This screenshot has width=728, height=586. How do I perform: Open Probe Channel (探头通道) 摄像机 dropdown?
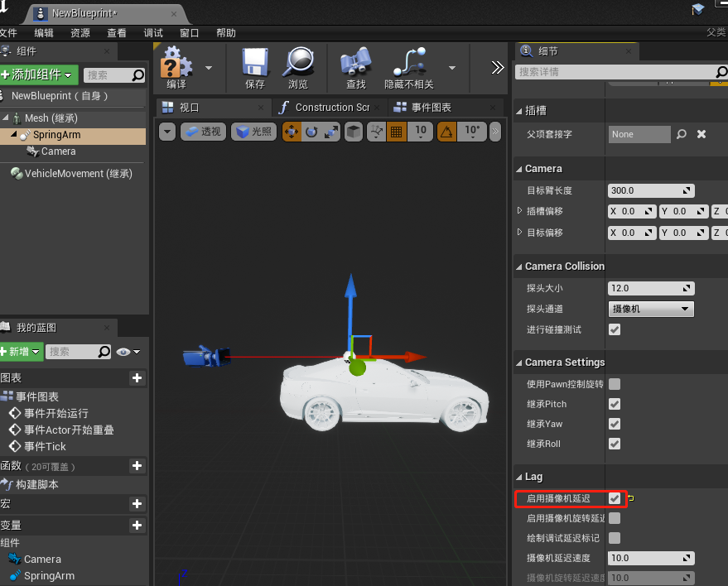[650, 309]
